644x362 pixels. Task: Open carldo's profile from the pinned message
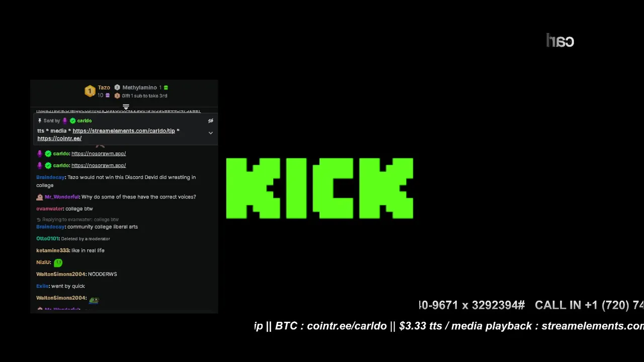85,121
